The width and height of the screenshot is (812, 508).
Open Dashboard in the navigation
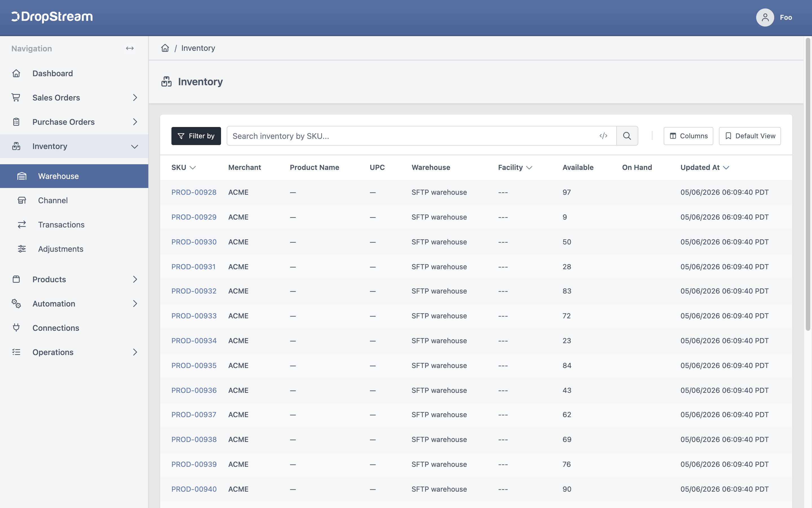click(74, 73)
